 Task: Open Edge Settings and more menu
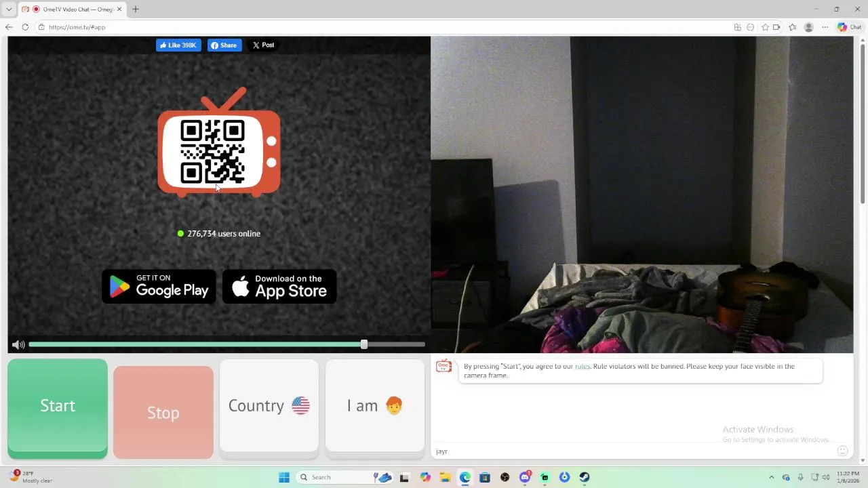825,27
